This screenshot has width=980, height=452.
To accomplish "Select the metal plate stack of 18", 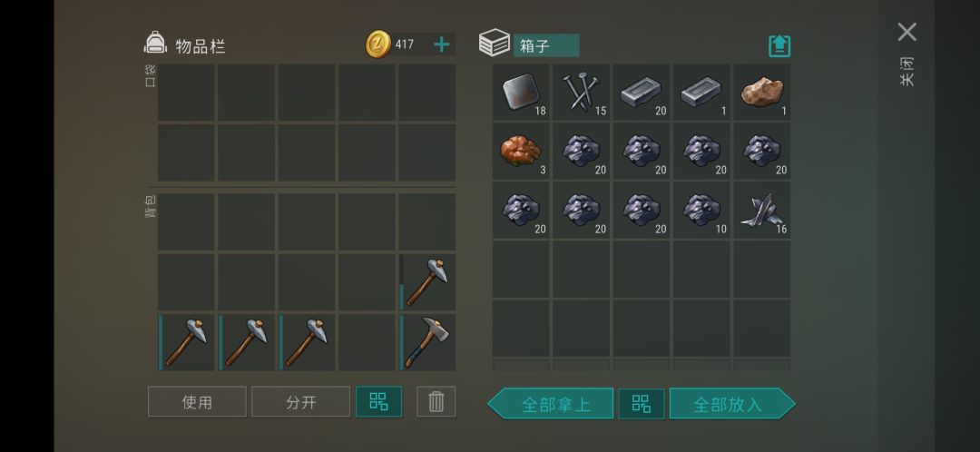I will point(521,93).
